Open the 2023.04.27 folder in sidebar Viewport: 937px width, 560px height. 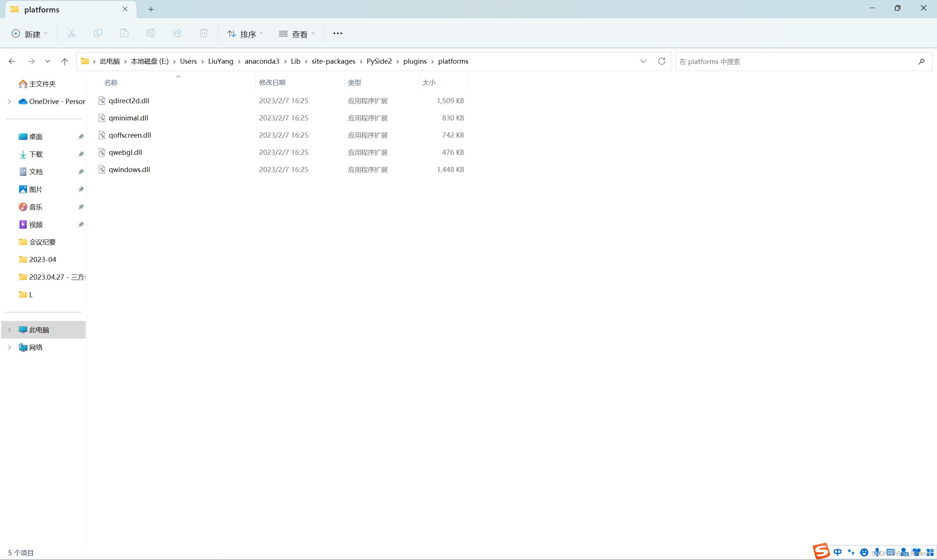52,277
